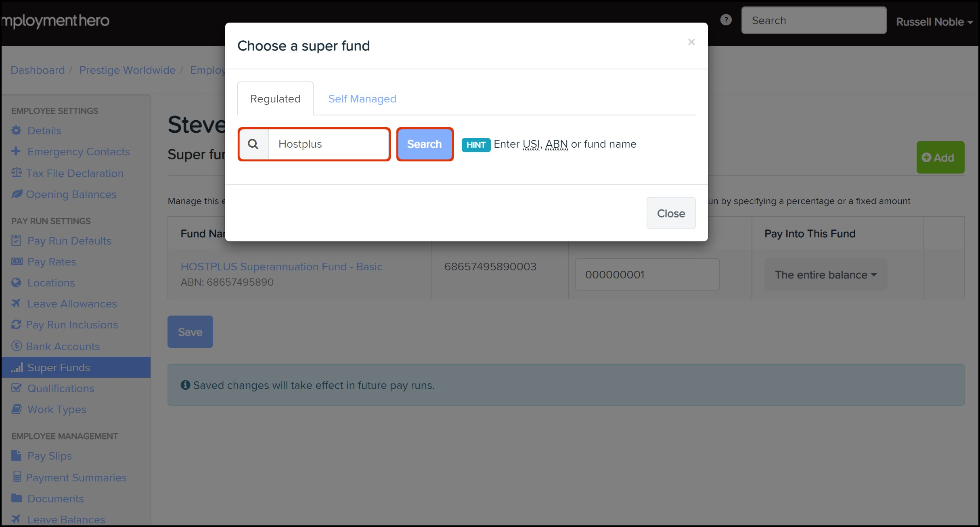The height and width of the screenshot is (527, 980).
Task: Open the Russell Noble user dropdown
Action: tap(934, 22)
